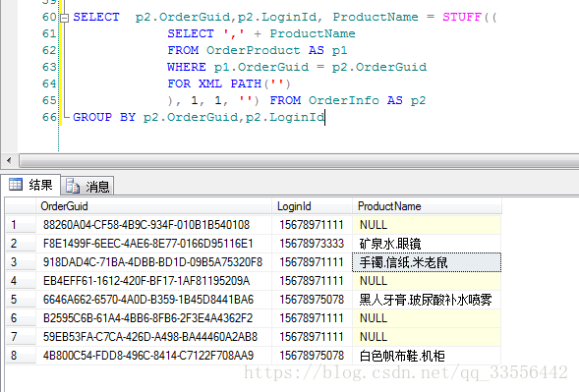The width and height of the screenshot is (579, 392).
Task: Select cell 918DAD4C-71BA-4DBB-BD1D-09B5A75320F8
Action: (x=153, y=262)
